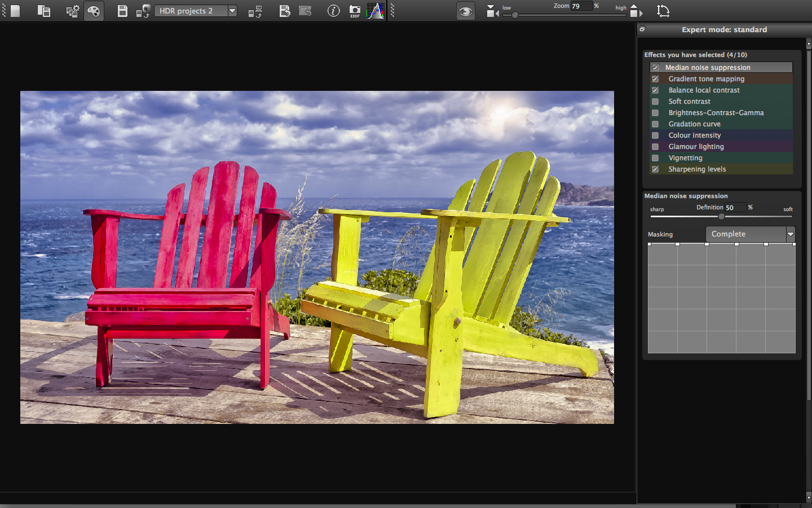
Task: Enable Soft contrast checkbox
Action: (x=655, y=101)
